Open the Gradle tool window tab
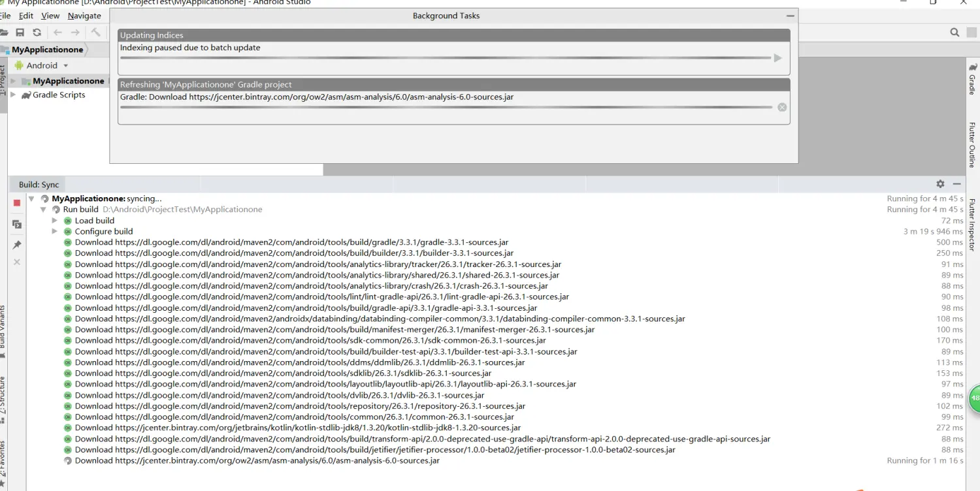 972,78
